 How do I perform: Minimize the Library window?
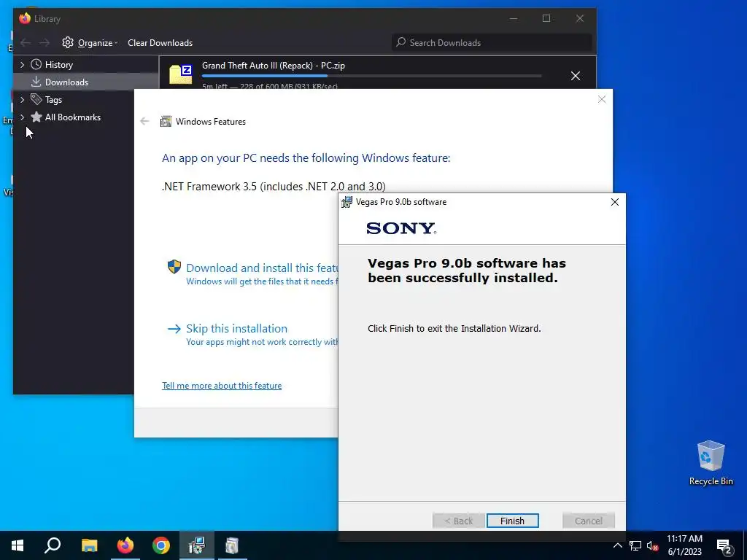513,18
